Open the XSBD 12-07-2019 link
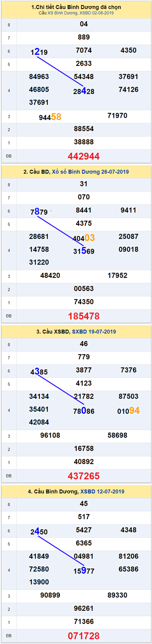This screenshot has width=152, height=644. click(x=102, y=492)
